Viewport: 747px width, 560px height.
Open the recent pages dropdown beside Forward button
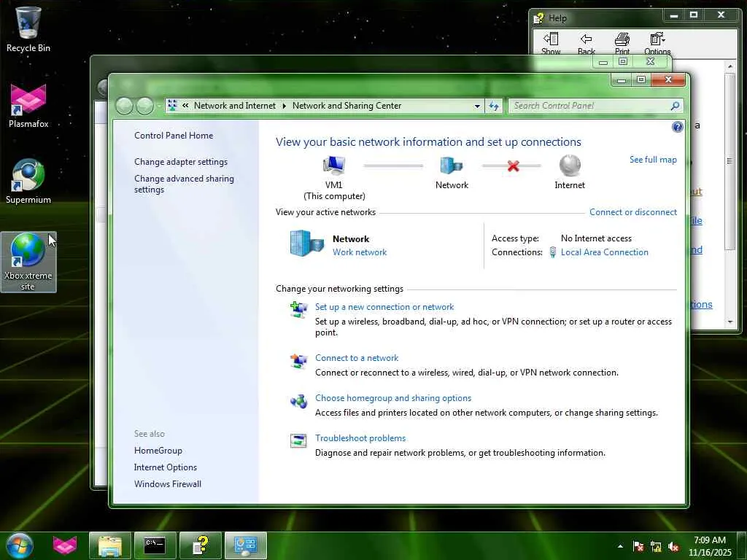tap(159, 106)
